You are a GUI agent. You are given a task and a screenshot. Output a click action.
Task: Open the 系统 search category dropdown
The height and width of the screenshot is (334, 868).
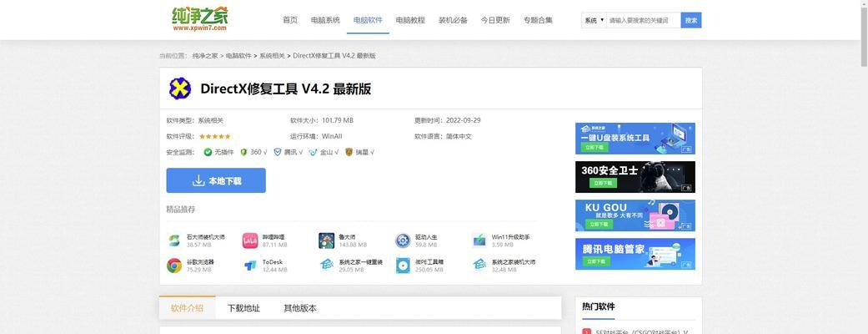tap(594, 21)
